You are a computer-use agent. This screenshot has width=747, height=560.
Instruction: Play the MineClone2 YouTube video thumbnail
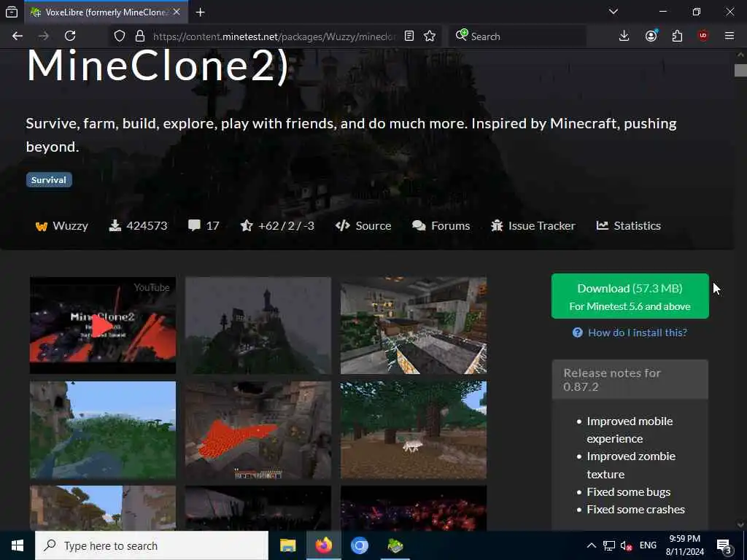(x=102, y=326)
